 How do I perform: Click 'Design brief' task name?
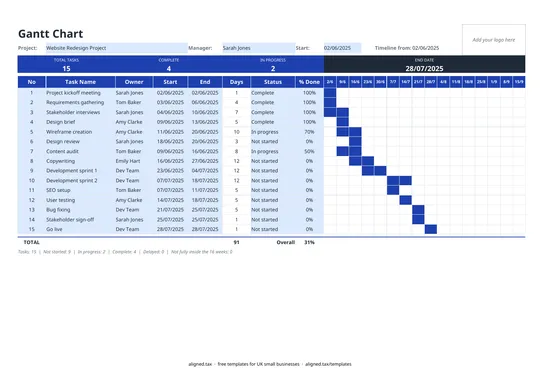click(x=61, y=122)
